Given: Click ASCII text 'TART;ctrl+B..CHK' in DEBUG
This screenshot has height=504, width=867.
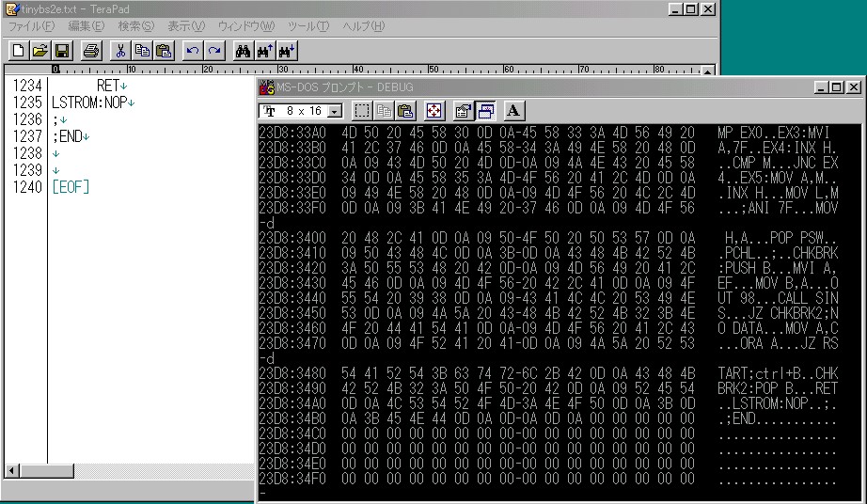Looking at the screenshot, I should click(x=778, y=373).
